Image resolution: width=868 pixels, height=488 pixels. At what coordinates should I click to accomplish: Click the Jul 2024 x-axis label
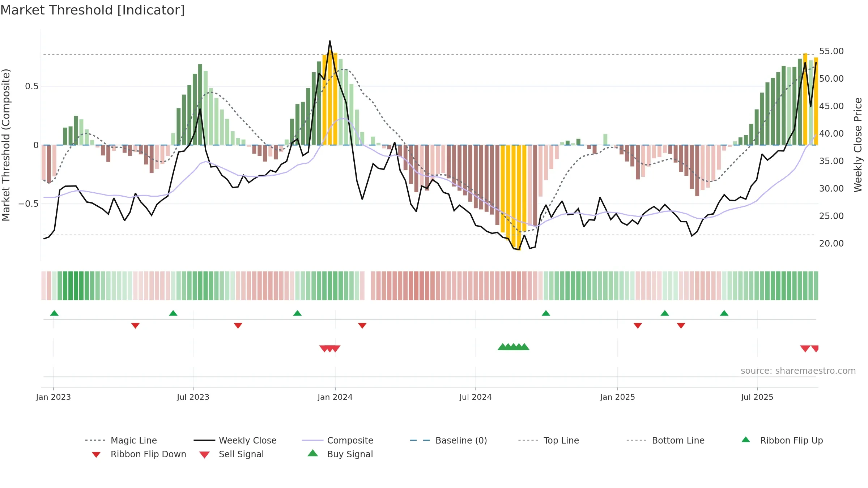(x=476, y=397)
